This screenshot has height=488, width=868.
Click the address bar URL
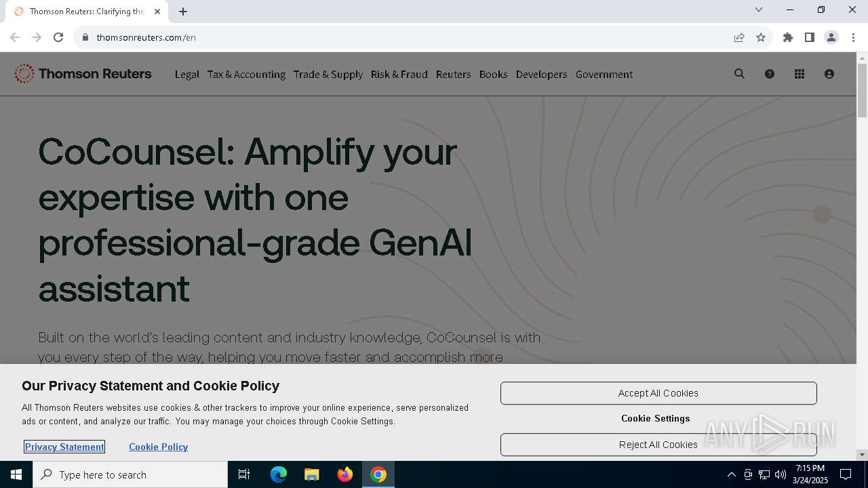(x=146, y=37)
